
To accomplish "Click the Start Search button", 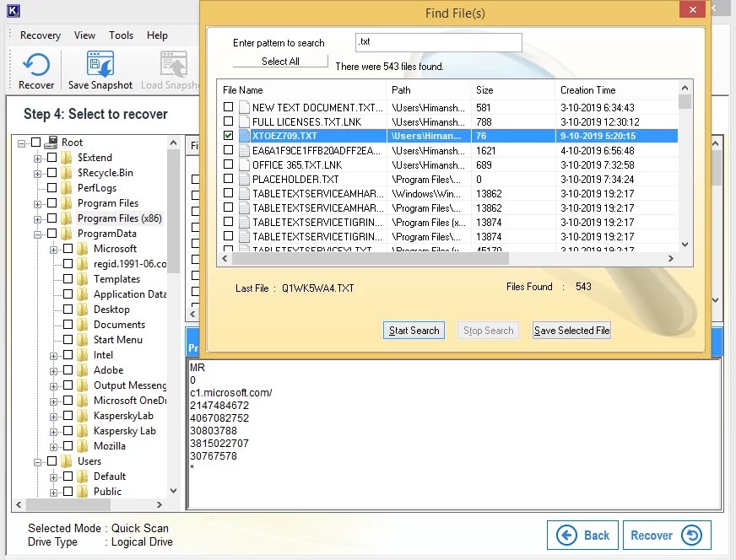I will click(414, 330).
